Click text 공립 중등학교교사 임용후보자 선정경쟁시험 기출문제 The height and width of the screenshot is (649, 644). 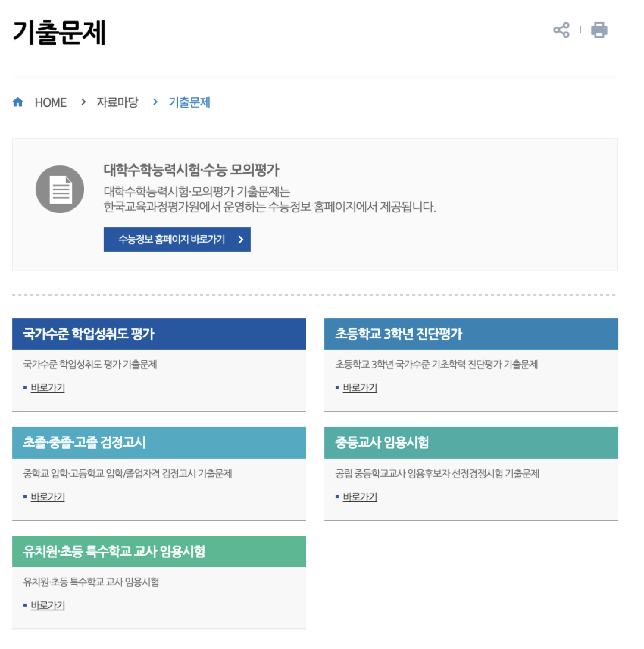click(437, 473)
